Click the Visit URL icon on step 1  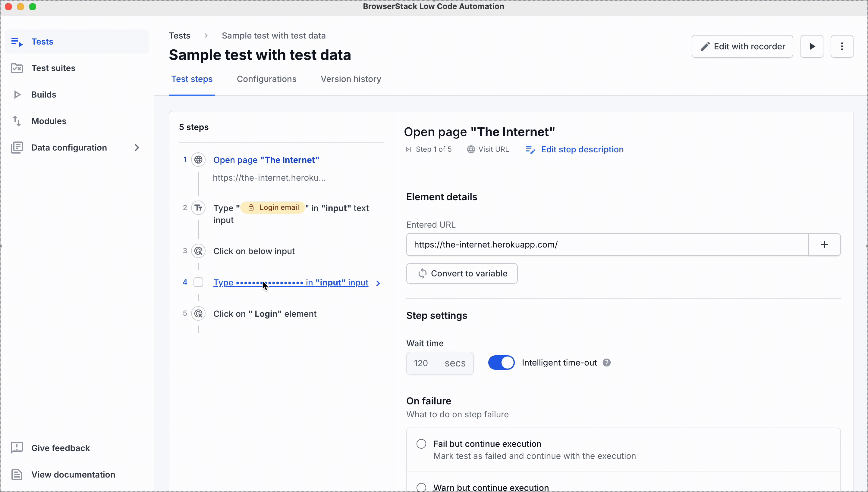(472, 150)
